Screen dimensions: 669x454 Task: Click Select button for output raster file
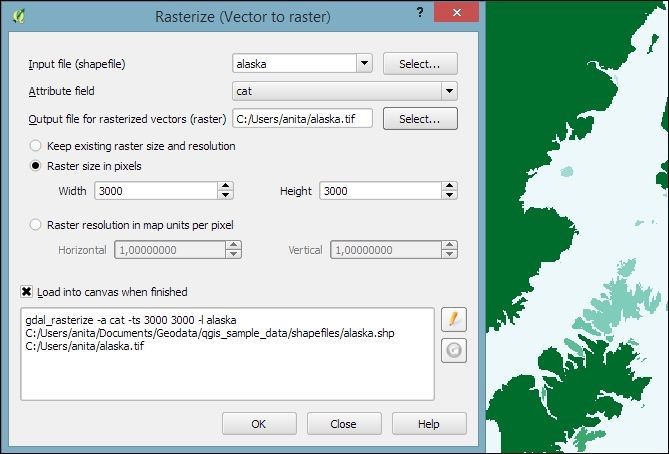click(420, 119)
